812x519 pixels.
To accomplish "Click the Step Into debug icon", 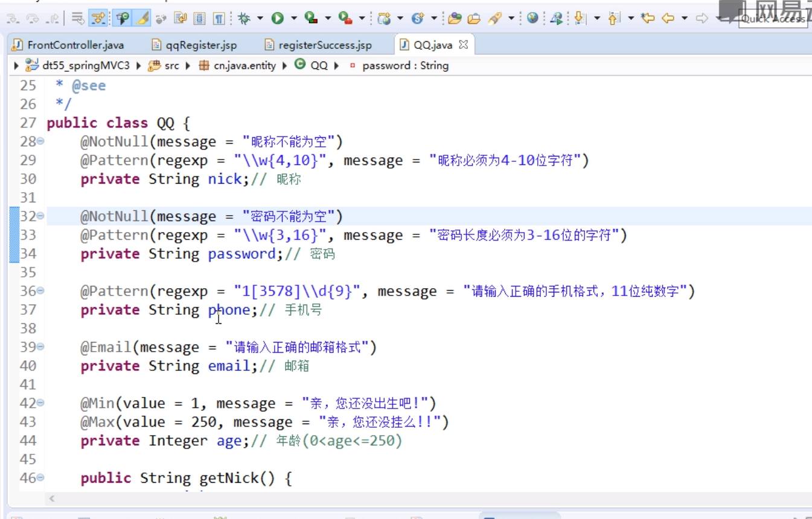I will [x=13, y=19].
